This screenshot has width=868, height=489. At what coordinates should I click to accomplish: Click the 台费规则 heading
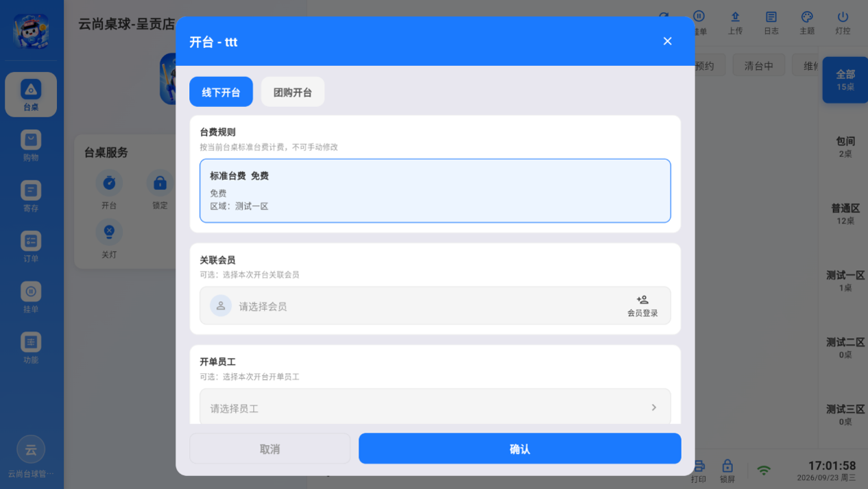[x=218, y=132]
